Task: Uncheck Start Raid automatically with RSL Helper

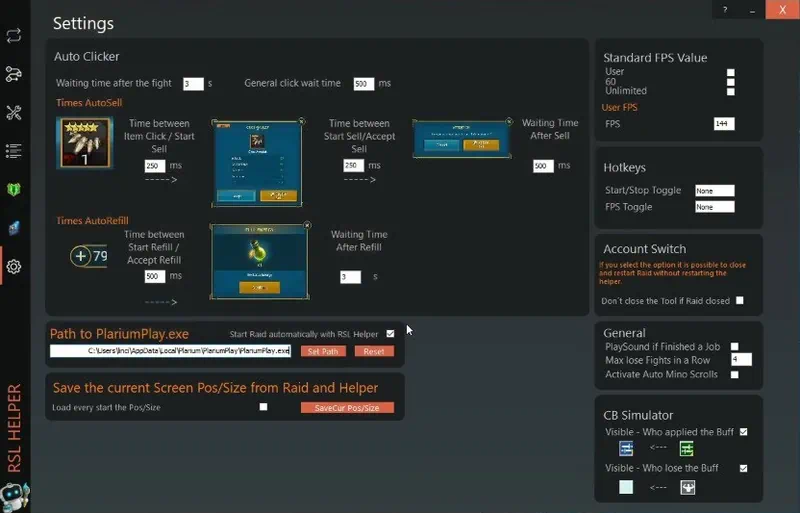Action: click(x=390, y=334)
